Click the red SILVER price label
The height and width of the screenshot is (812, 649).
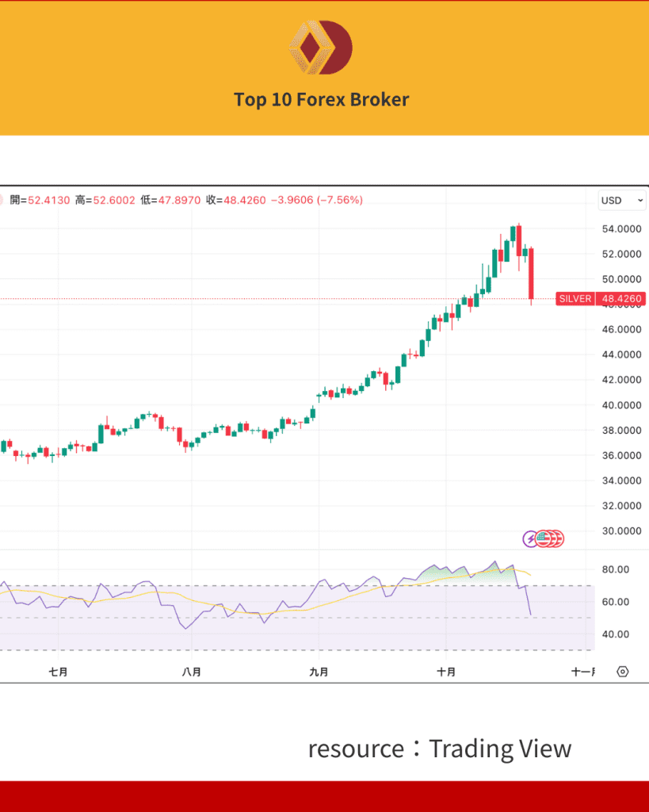pyautogui.click(x=575, y=299)
